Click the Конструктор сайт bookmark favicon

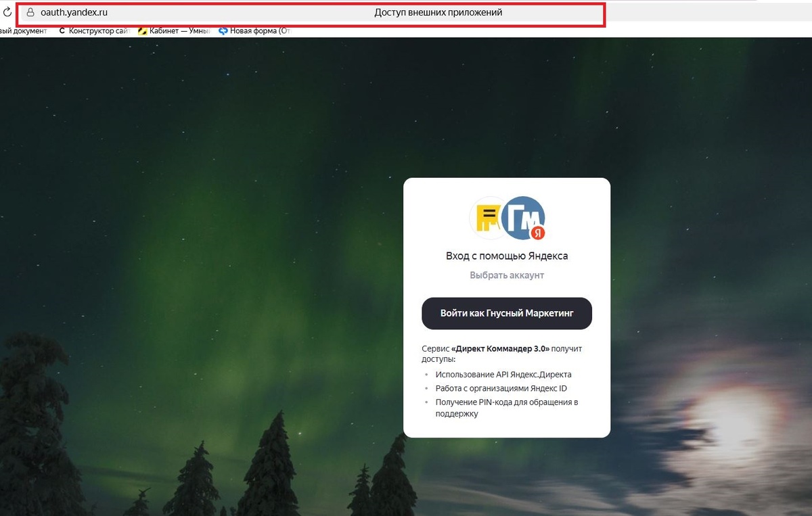[62, 30]
